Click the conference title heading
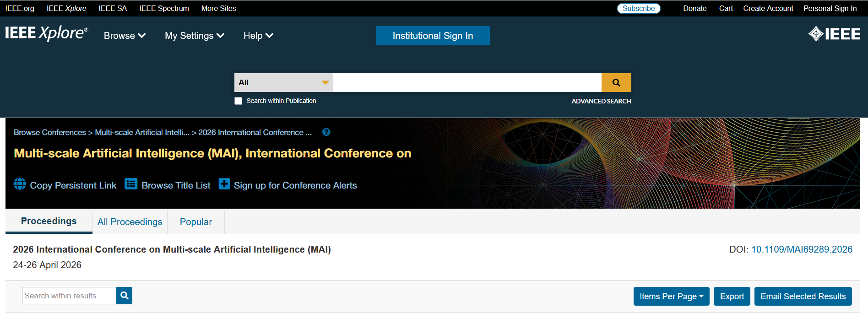868x313 pixels. click(x=212, y=153)
